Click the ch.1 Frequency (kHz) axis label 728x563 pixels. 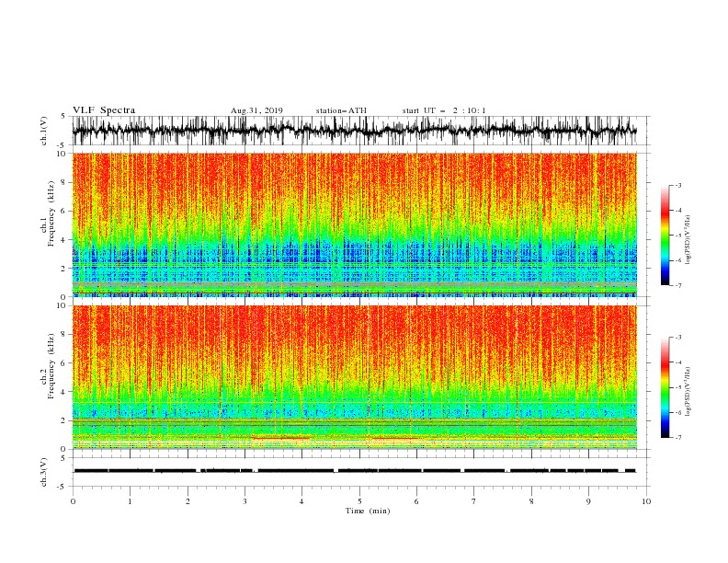(x=49, y=213)
